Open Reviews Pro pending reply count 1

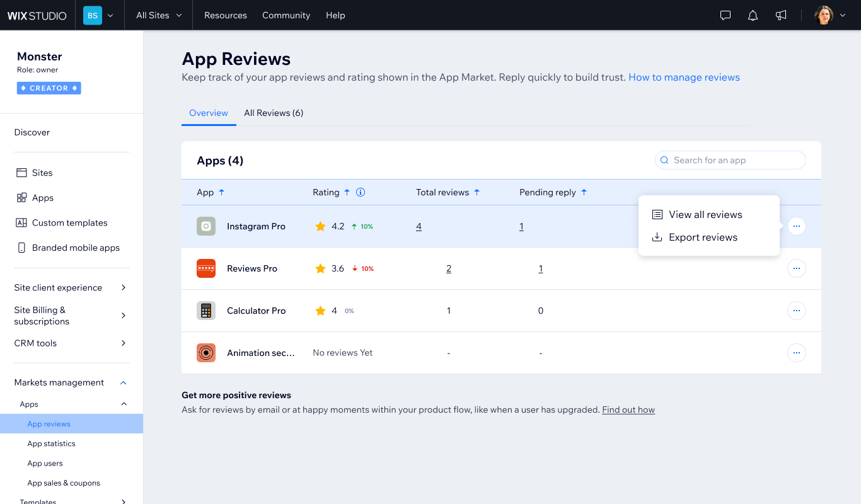point(541,268)
